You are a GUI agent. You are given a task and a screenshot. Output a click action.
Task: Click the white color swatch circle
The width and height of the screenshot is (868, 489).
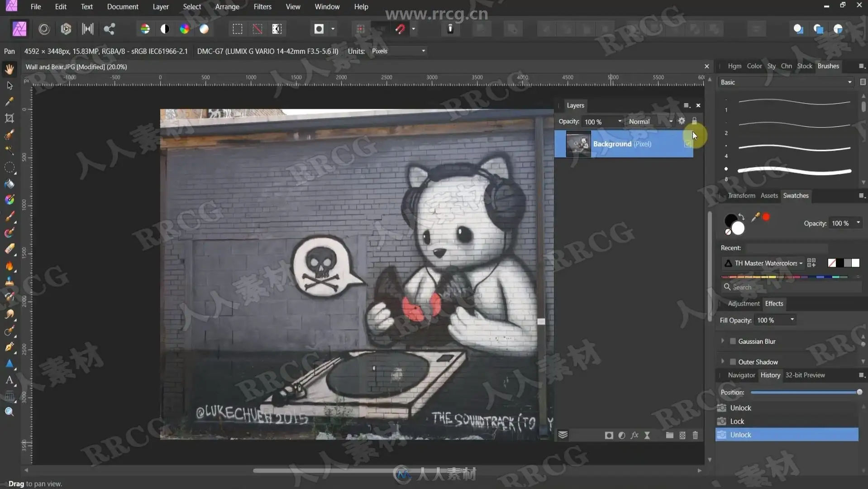(x=738, y=229)
